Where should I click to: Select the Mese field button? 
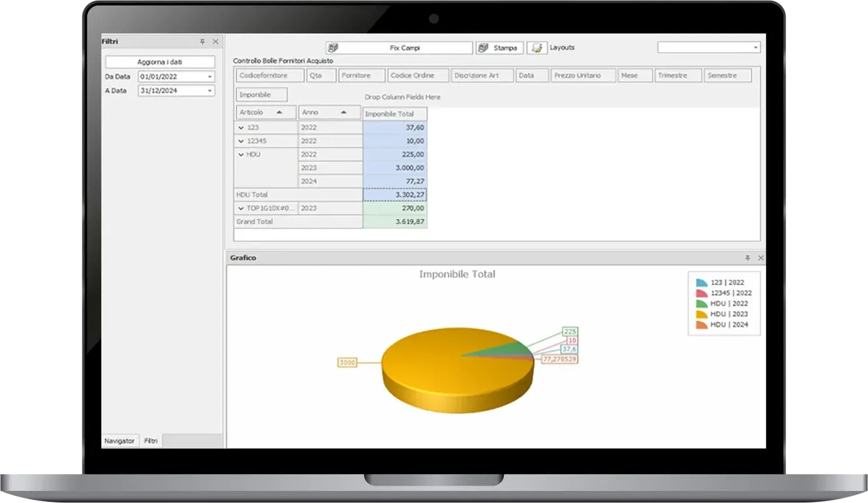click(x=635, y=76)
